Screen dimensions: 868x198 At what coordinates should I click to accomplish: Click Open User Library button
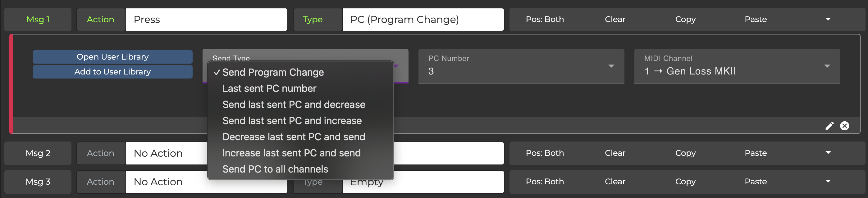(x=112, y=57)
